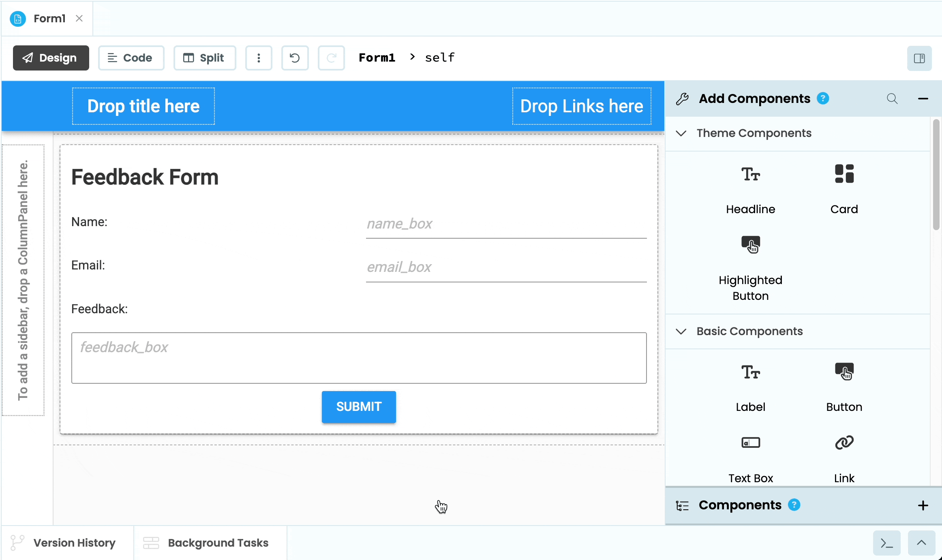Click the name_box input field
Image resolution: width=942 pixels, height=560 pixels.
pyautogui.click(x=505, y=225)
